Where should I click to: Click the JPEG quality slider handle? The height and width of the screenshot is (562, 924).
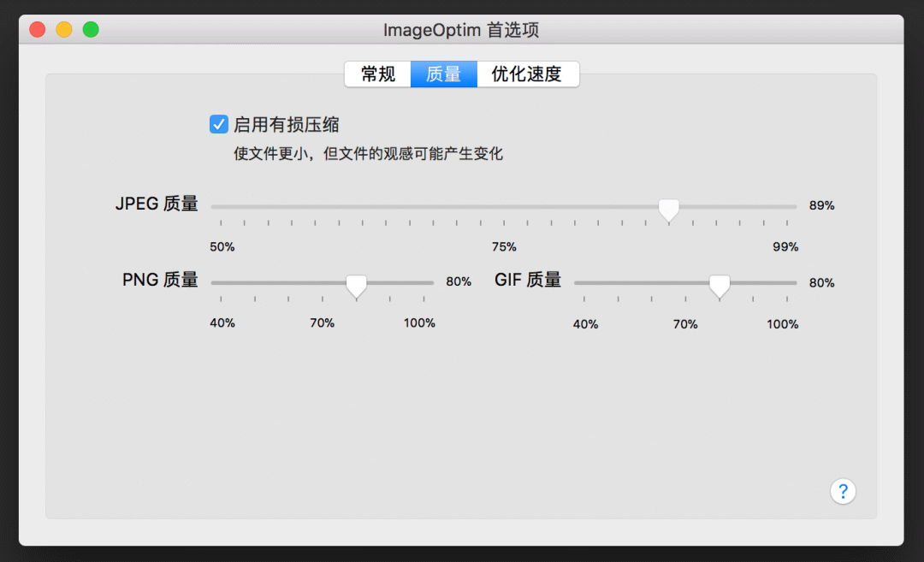(668, 209)
